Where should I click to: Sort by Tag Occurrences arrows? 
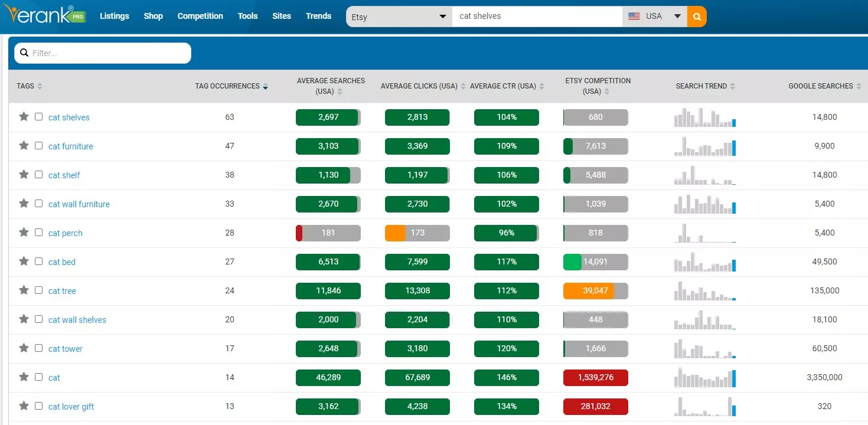pos(265,86)
